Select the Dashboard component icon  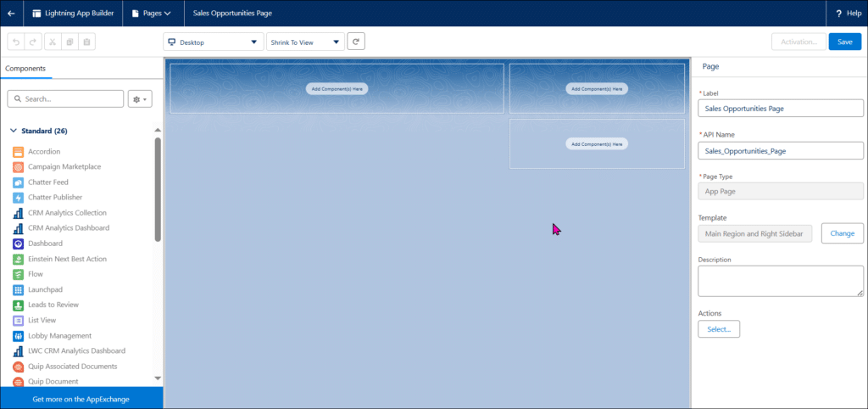pos(19,244)
